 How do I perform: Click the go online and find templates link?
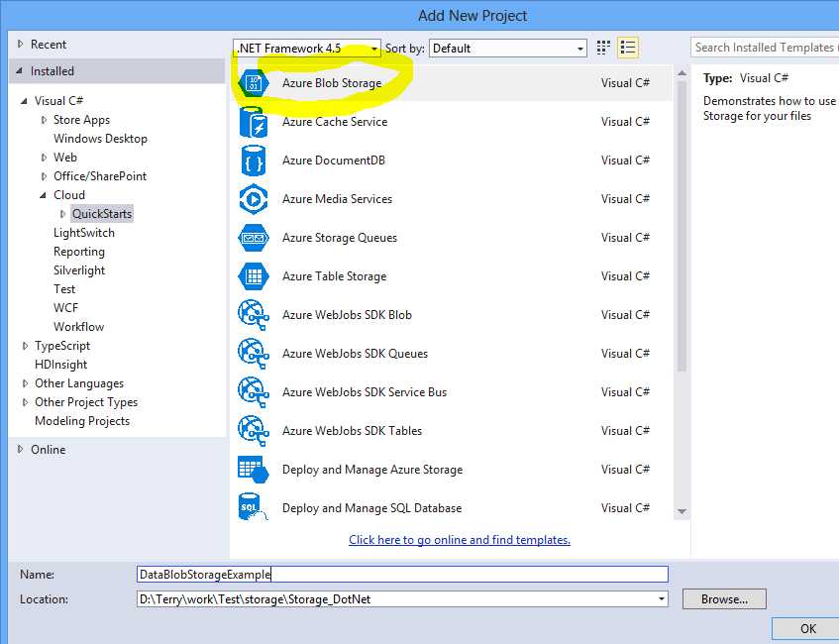(x=460, y=540)
